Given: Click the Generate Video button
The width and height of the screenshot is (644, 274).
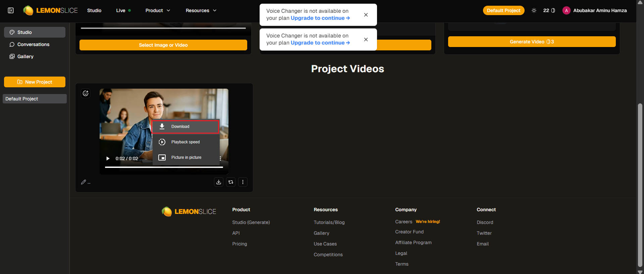Looking at the screenshot, I should click(x=532, y=42).
